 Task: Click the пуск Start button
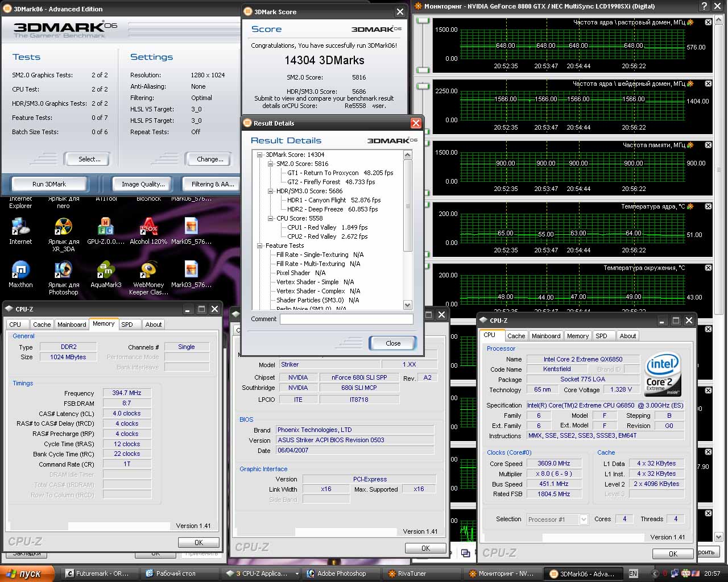[27, 573]
